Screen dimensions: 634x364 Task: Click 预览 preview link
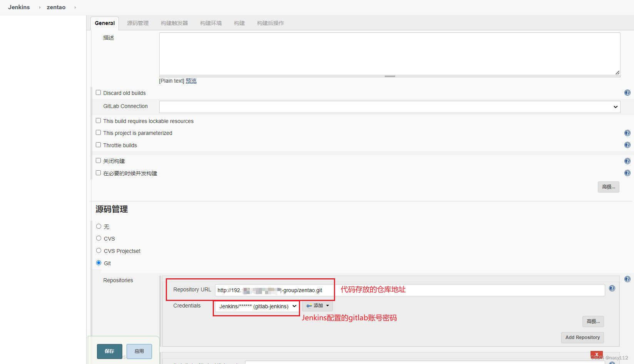click(191, 81)
